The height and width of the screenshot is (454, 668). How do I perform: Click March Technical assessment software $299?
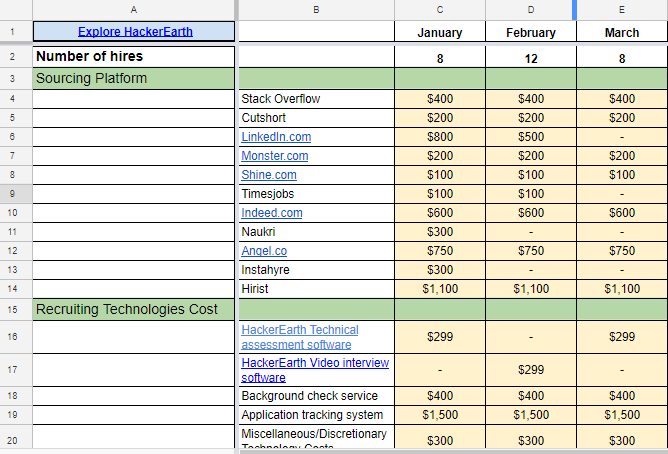[x=622, y=337]
